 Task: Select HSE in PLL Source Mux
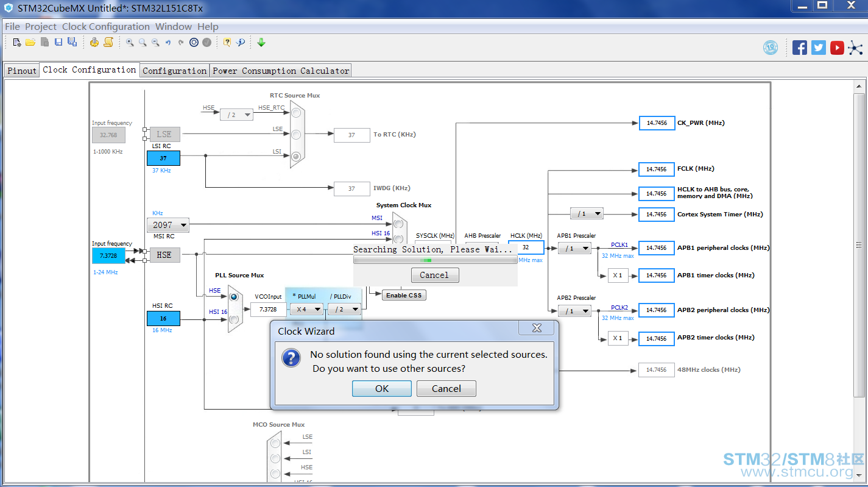coord(233,296)
